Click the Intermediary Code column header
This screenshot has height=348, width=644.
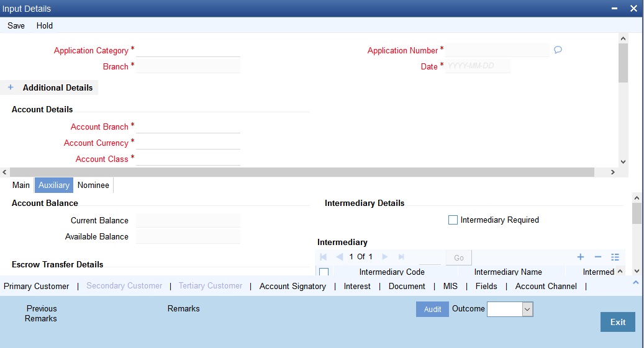[392, 272]
